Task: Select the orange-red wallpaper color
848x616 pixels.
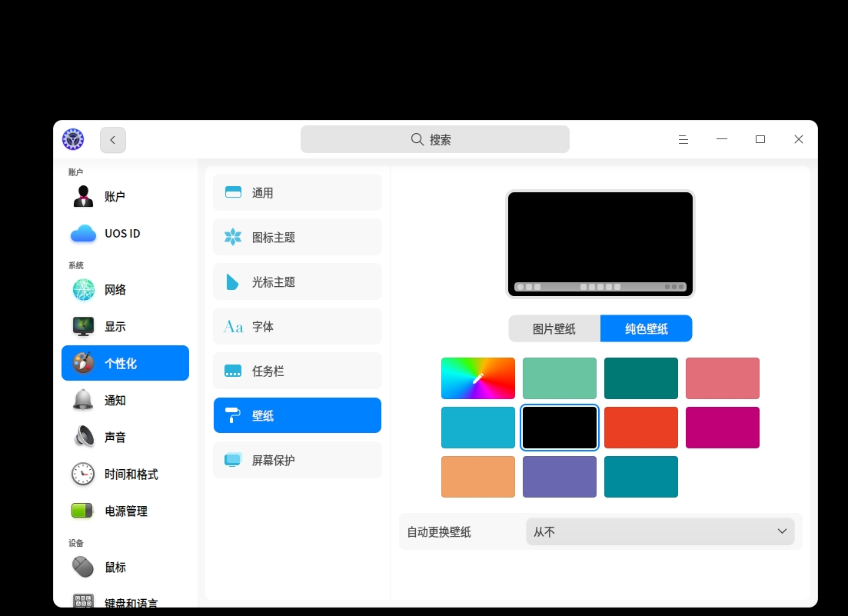Action: (641, 428)
